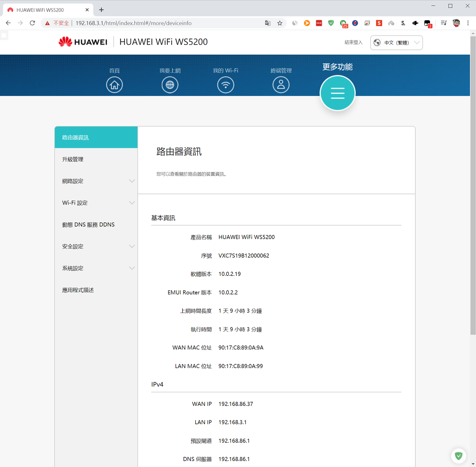Select 動態 DNS 服務 DDNS in sidebar
The height and width of the screenshot is (467, 476).
(x=88, y=225)
